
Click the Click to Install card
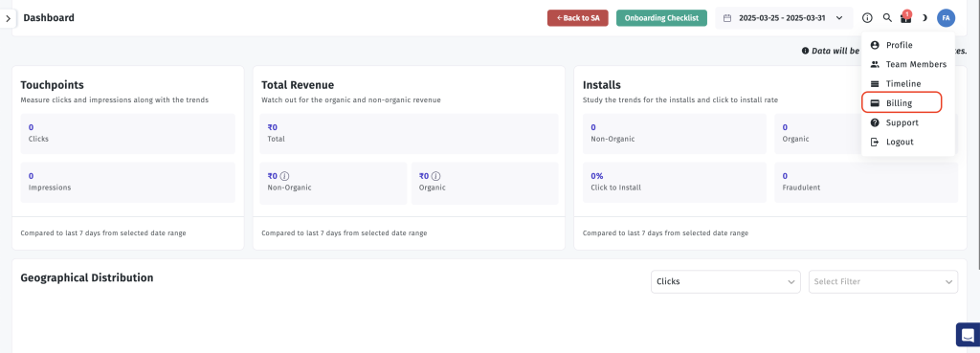675,183
